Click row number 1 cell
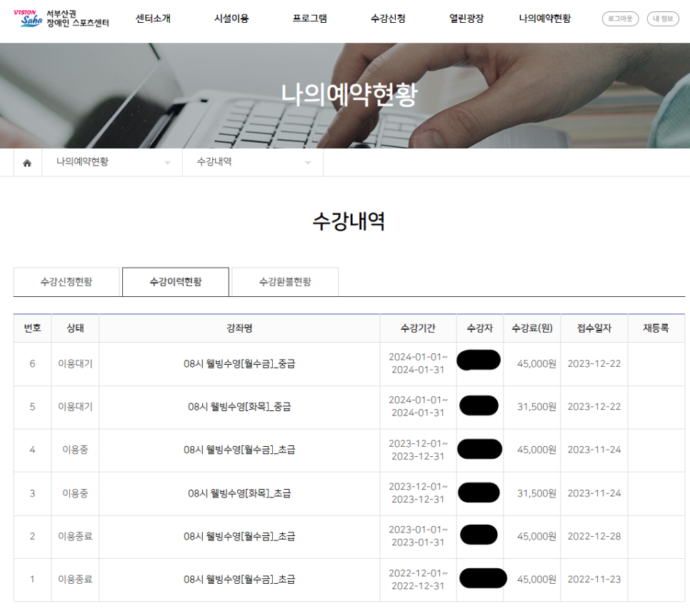This screenshot has width=690, height=616. [x=32, y=580]
